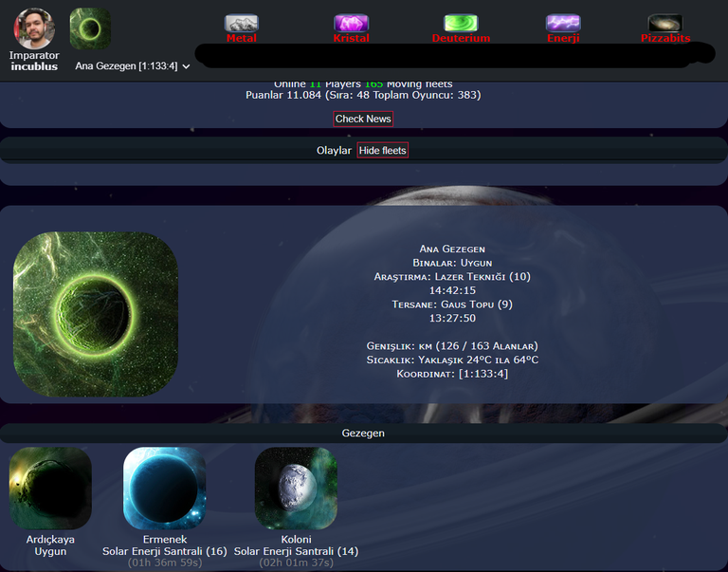Screen dimensions: 728x572
Task: Click the Koloni timer 02h 01m 37s
Action: (x=296, y=563)
